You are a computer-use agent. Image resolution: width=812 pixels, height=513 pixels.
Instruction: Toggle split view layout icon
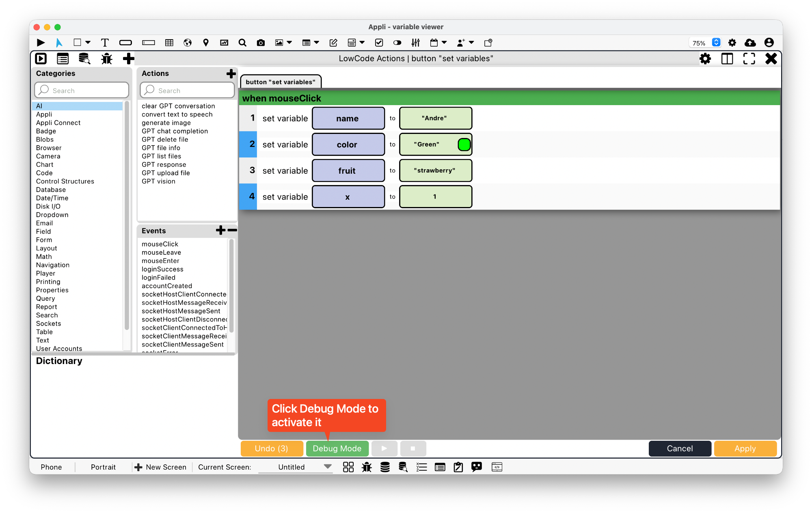point(727,59)
